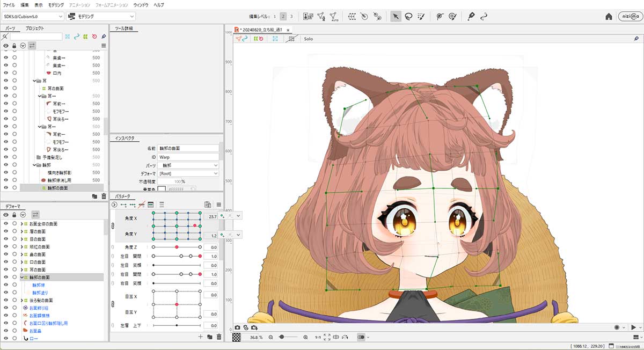This screenshot has width=644, height=350.
Task: Hide the 口内 part using its eye
Action: 6,73
